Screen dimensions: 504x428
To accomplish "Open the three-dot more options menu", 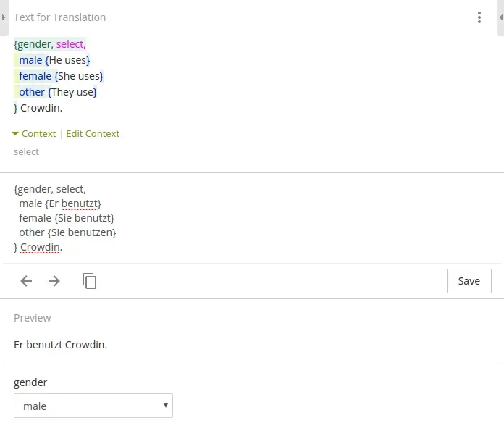I will coord(479,17).
